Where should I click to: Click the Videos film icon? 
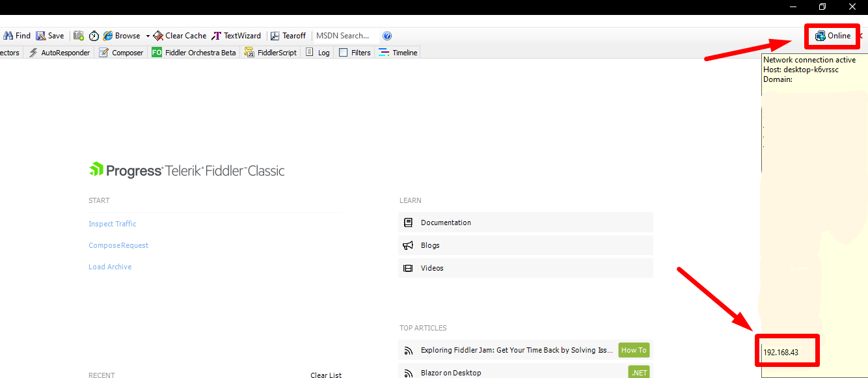coord(408,268)
